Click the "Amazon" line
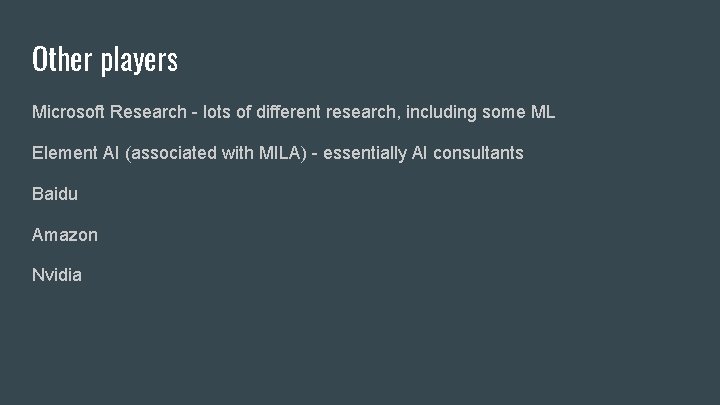Screen dimensions: 720x405 pyautogui.click(x=65, y=235)
